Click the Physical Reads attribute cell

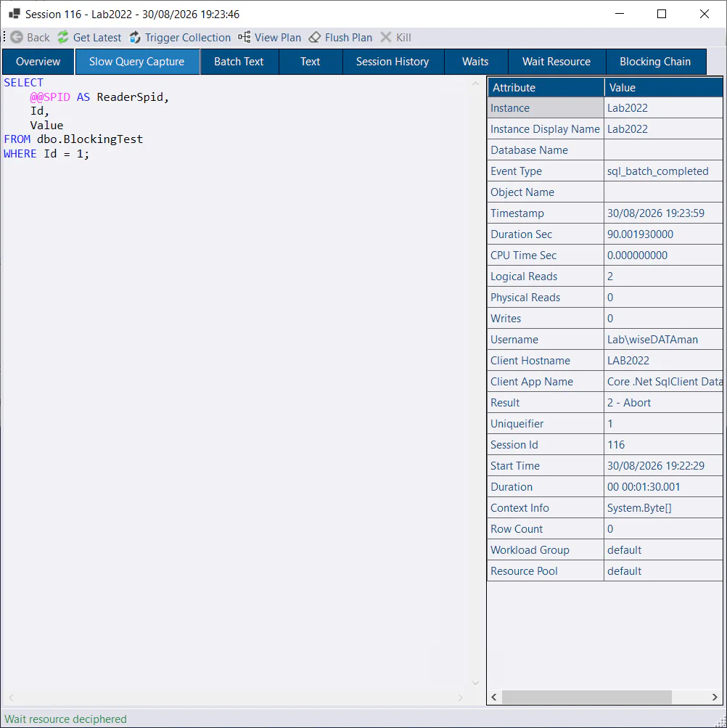[x=546, y=297]
